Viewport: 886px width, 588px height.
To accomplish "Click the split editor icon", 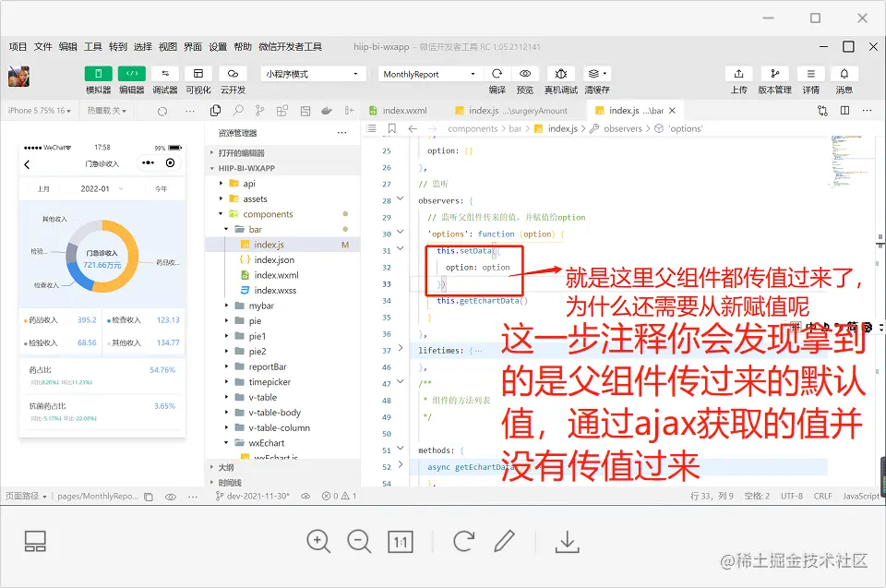I will [x=844, y=111].
